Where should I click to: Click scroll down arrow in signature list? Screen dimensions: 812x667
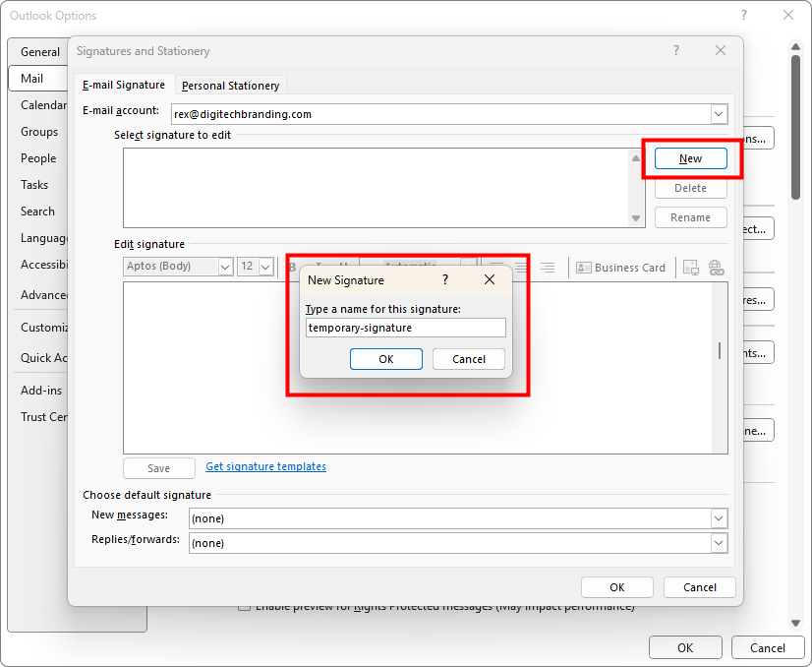click(x=636, y=218)
